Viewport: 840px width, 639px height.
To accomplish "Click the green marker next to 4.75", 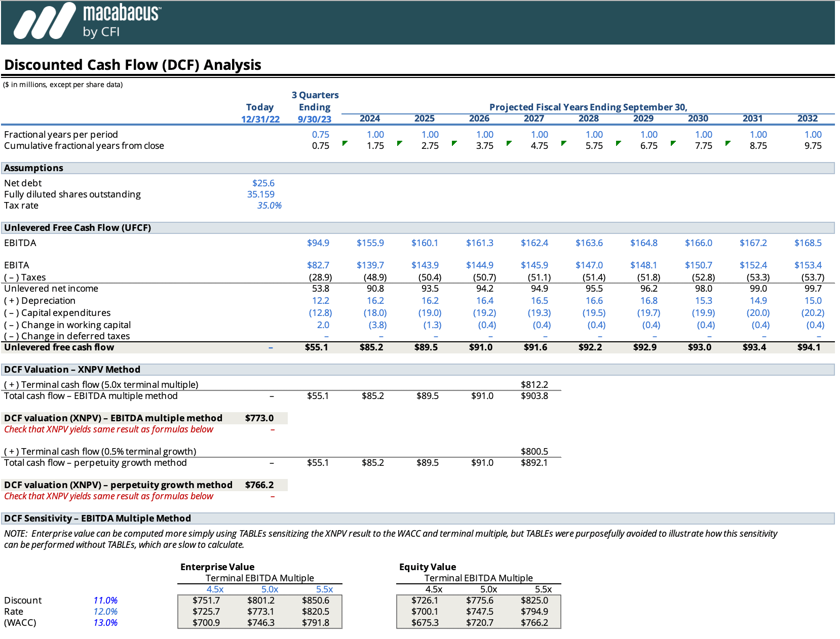I will coord(563,144).
